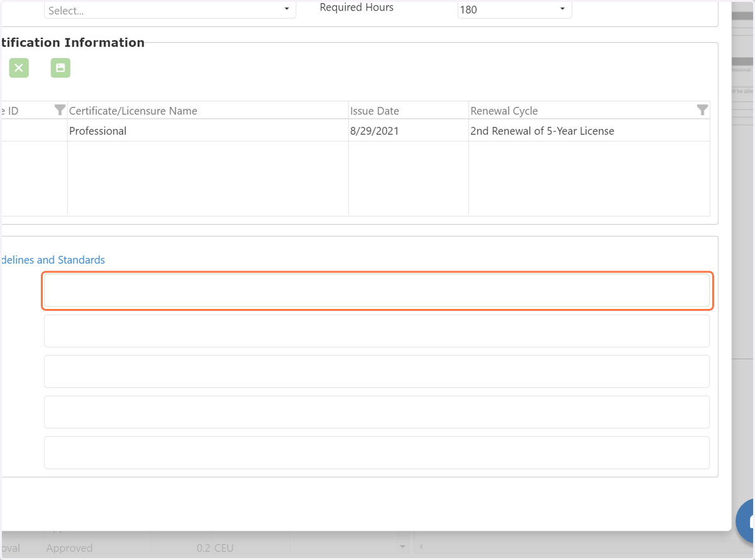Open the Renewal Cycle column filter
755x560 pixels.
(702, 110)
